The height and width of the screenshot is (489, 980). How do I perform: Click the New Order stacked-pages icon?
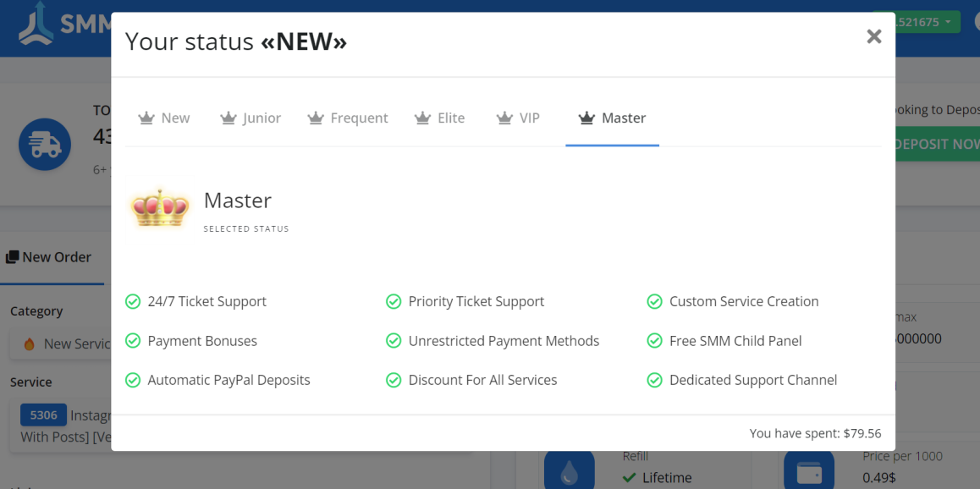12,257
